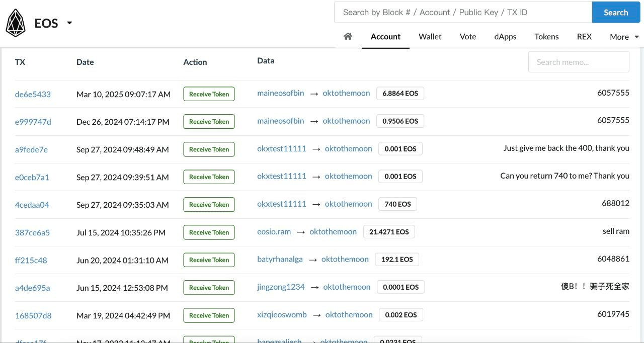Open the More menu dropdown

tap(624, 37)
